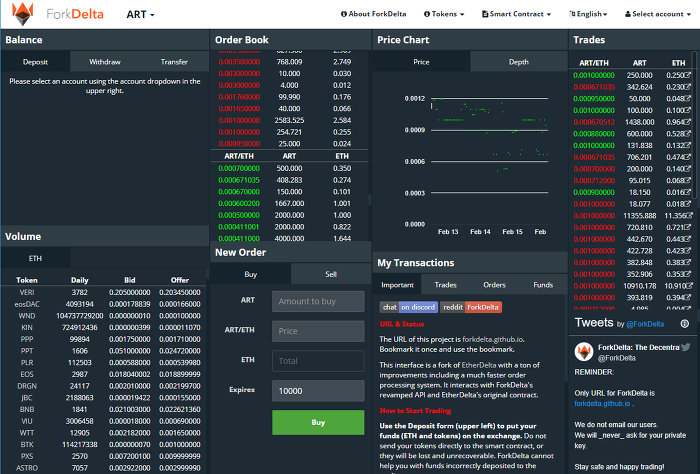Viewport: 700px width, 474px height.
Task: Switch New Order to Sell tab
Action: tap(331, 274)
